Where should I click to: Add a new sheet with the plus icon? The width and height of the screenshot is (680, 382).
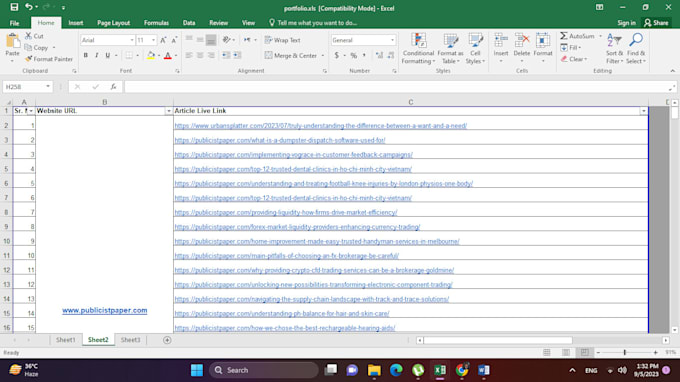point(167,340)
